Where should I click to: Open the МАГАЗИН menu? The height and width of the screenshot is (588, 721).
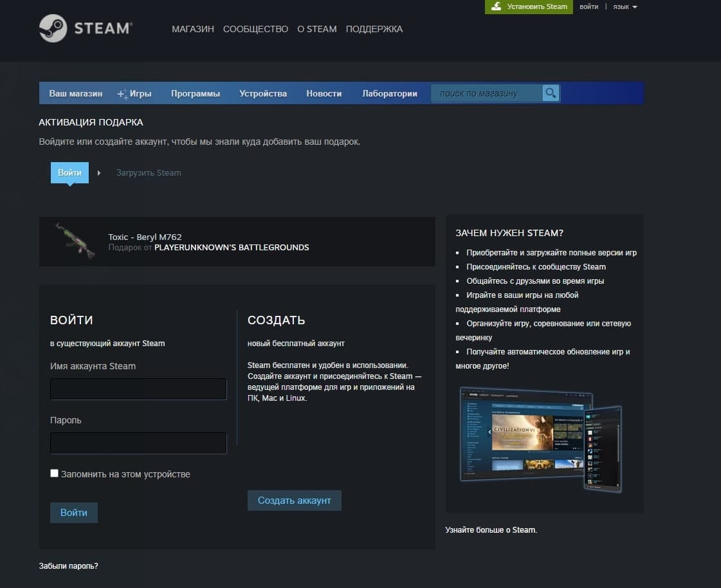click(193, 29)
